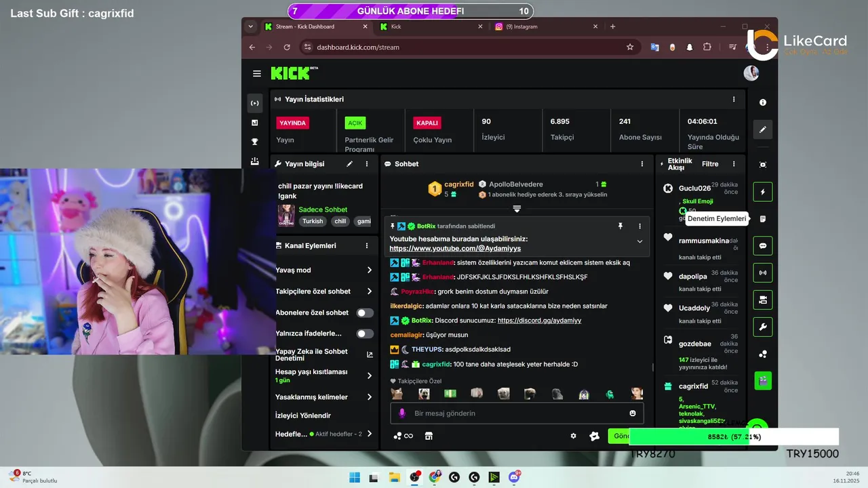Open the Sohbet panel three-dot menu

642,164
